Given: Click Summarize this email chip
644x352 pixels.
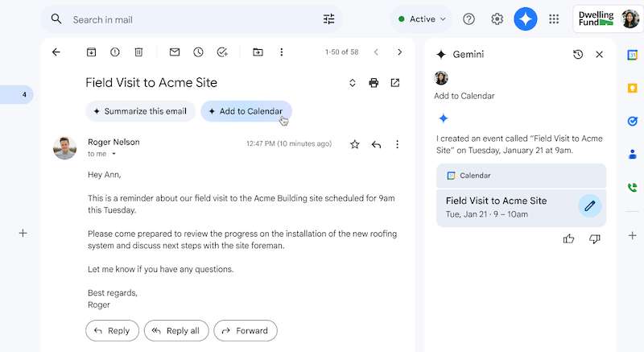Looking at the screenshot, I should point(140,111).
